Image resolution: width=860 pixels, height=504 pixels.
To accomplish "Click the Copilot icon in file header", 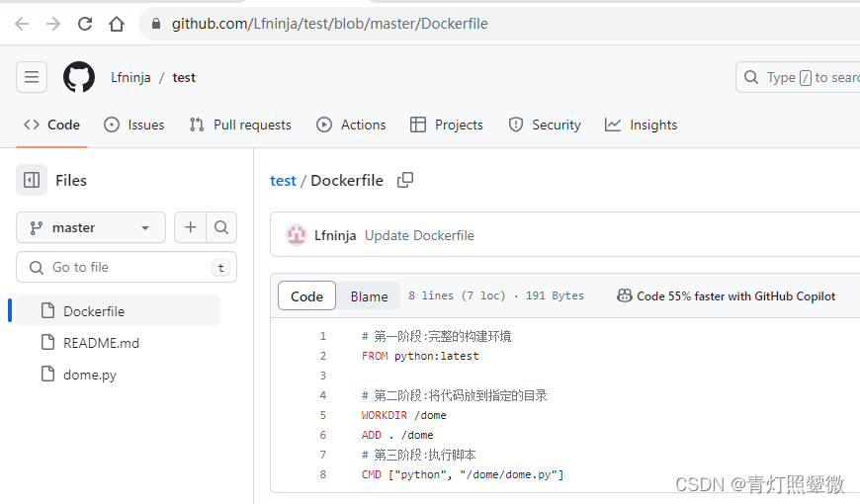I will (x=624, y=296).
